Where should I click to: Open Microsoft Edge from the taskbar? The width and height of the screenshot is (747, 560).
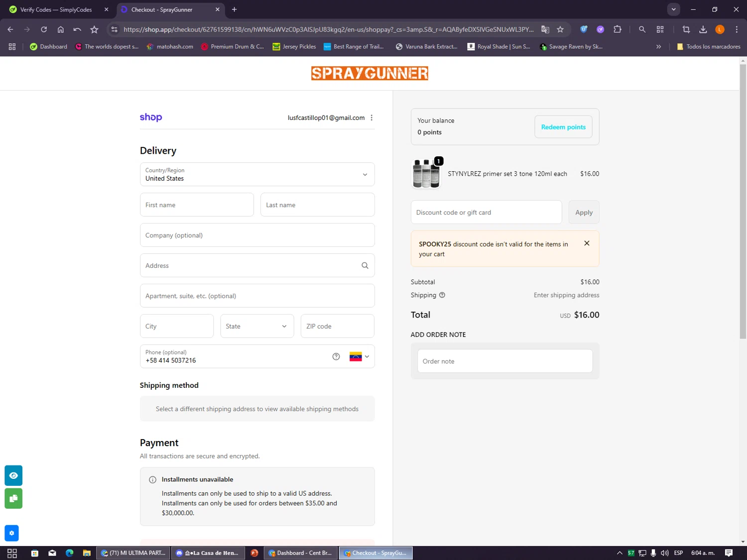[69, 553]
